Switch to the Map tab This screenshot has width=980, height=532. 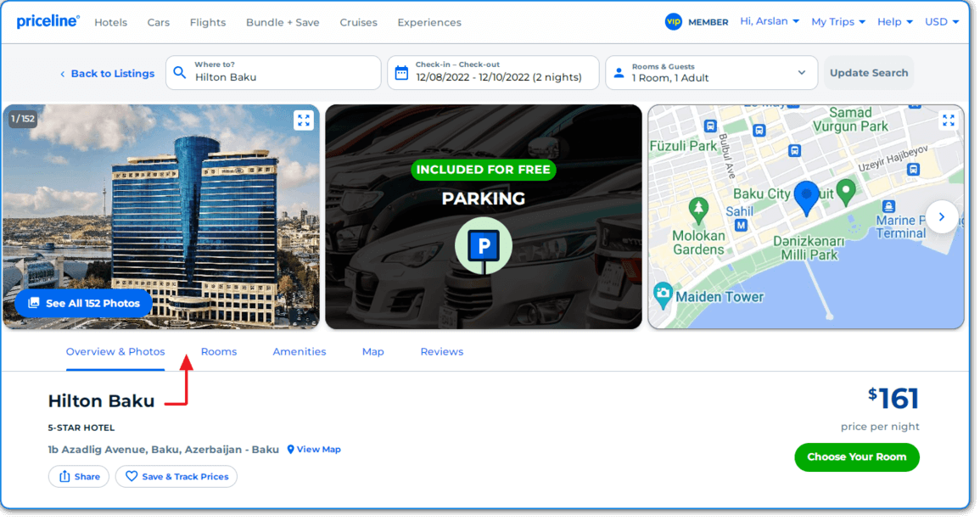coord(373,352)
